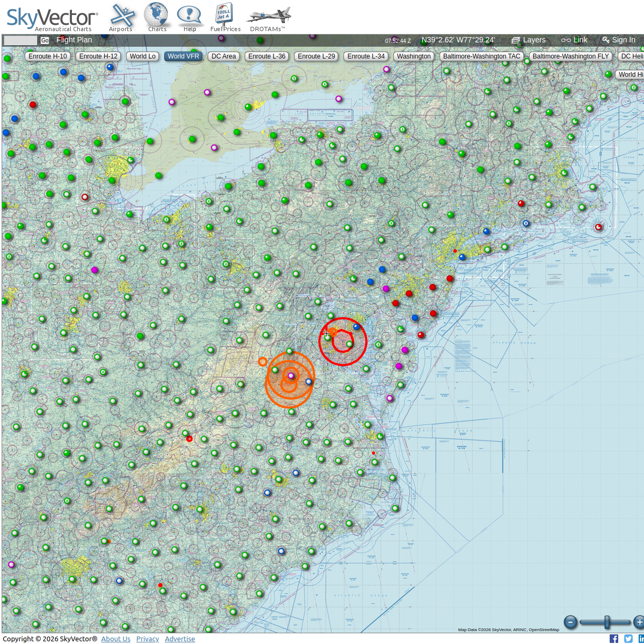Viewport: 644px width, 644px height.
Task: Click the SkyVector logo
Action: coord(52,18)
